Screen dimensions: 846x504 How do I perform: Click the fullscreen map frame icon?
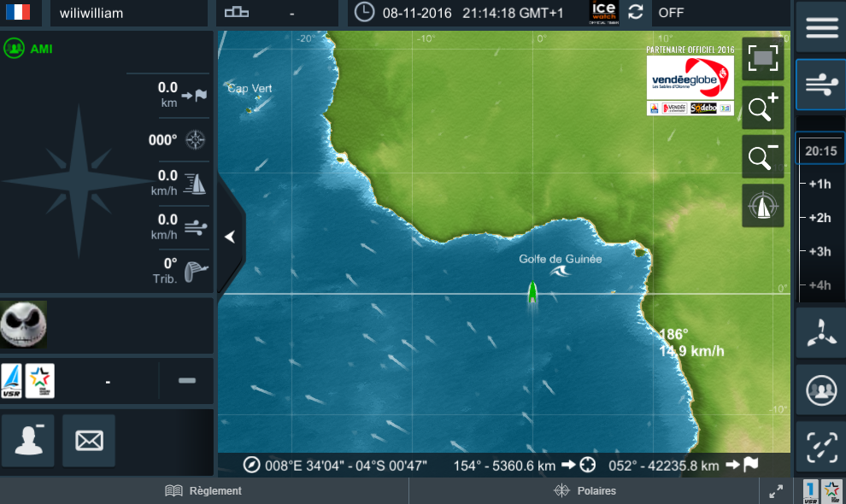point(762,59)
